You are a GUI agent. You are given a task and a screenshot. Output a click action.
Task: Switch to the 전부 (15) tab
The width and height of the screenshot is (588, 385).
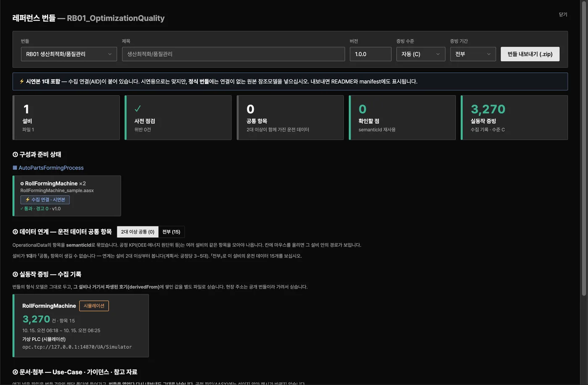coord(171,232)
